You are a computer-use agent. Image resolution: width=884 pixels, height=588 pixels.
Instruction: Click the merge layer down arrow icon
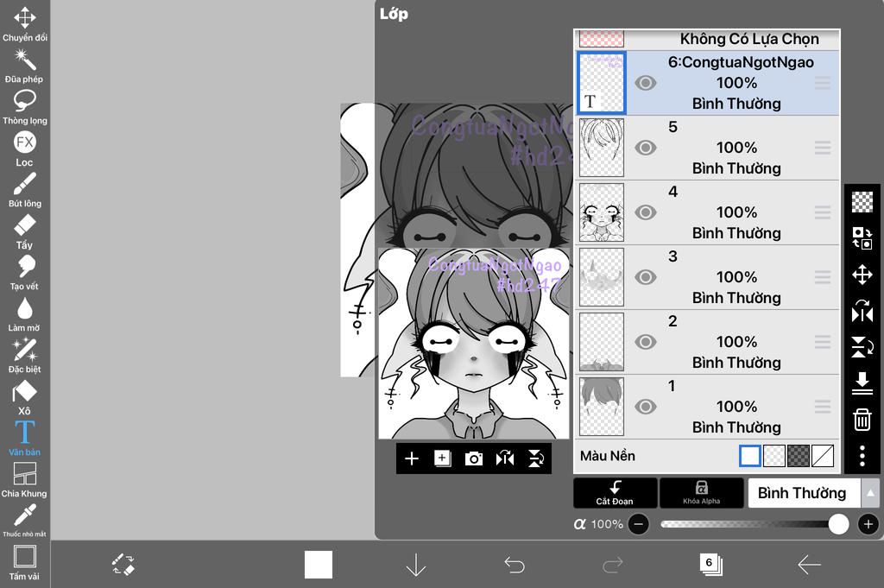[862, 383]
